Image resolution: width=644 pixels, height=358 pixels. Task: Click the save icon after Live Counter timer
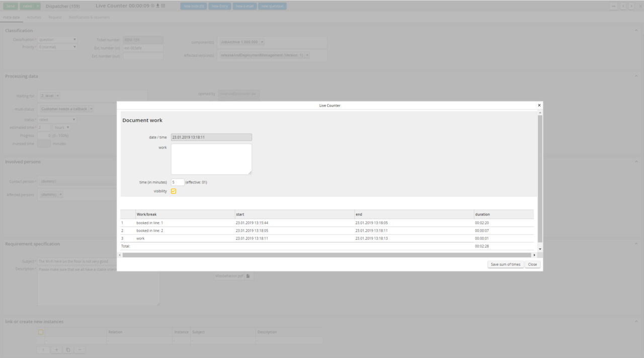click(163, 6)
